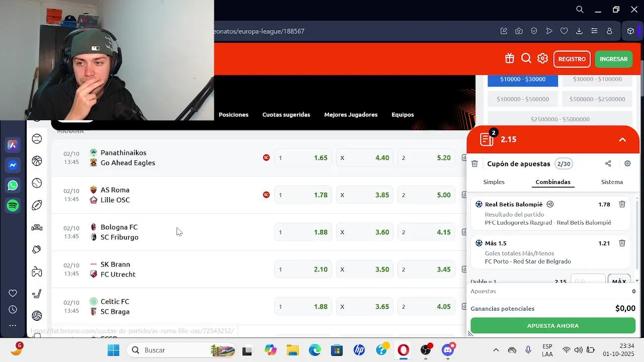
Task: Select the basketball sport icon
Action: point(37,161)
